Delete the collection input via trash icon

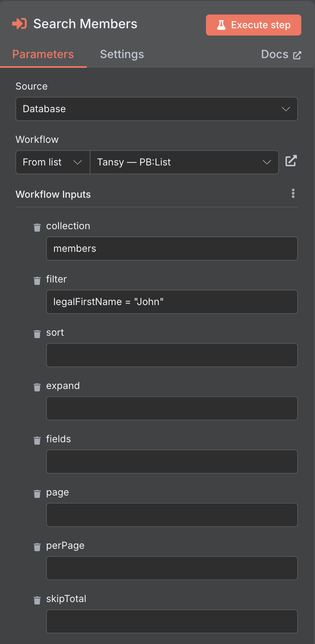click(x=37, y=228)
